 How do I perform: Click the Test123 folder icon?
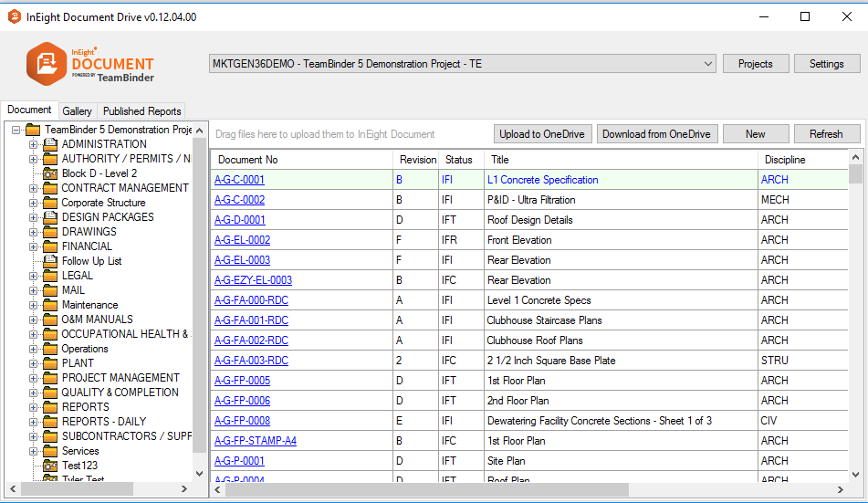50,466
